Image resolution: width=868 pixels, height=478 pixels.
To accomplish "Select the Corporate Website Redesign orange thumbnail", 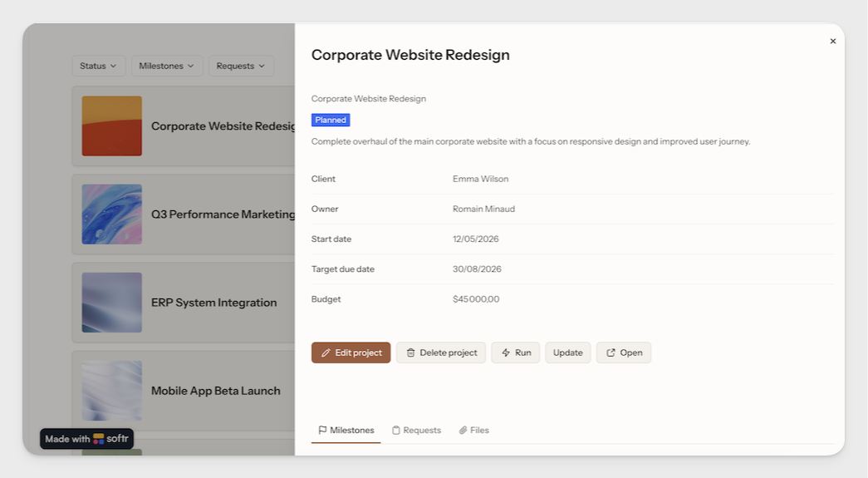I will tap(112, 126).
